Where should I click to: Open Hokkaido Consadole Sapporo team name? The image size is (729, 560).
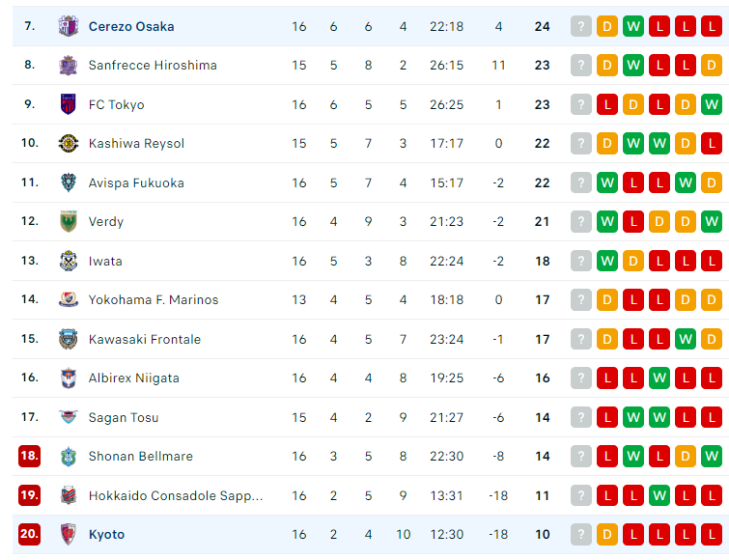pos(176,496)
